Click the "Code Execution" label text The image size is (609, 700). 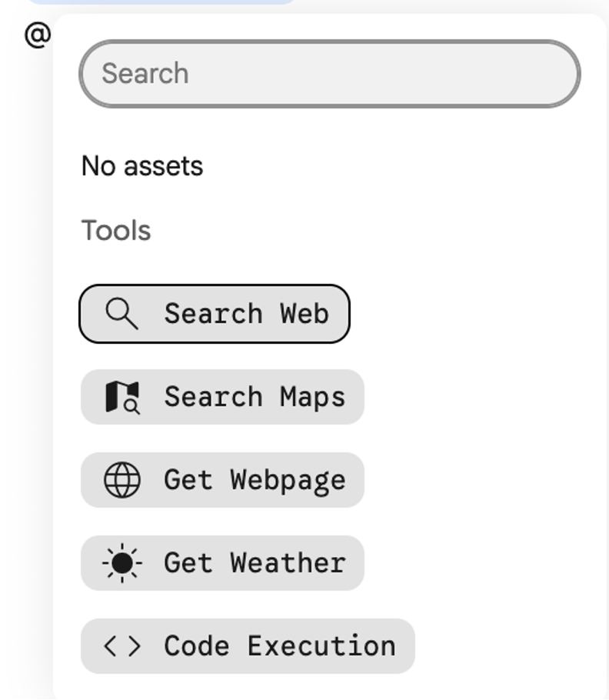click(x=280, y=646)
